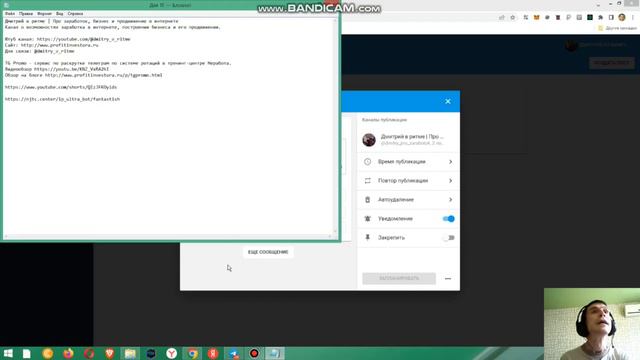Toggle the Chrome side panel icon
The image size is (640, 360).
(611, 18)
